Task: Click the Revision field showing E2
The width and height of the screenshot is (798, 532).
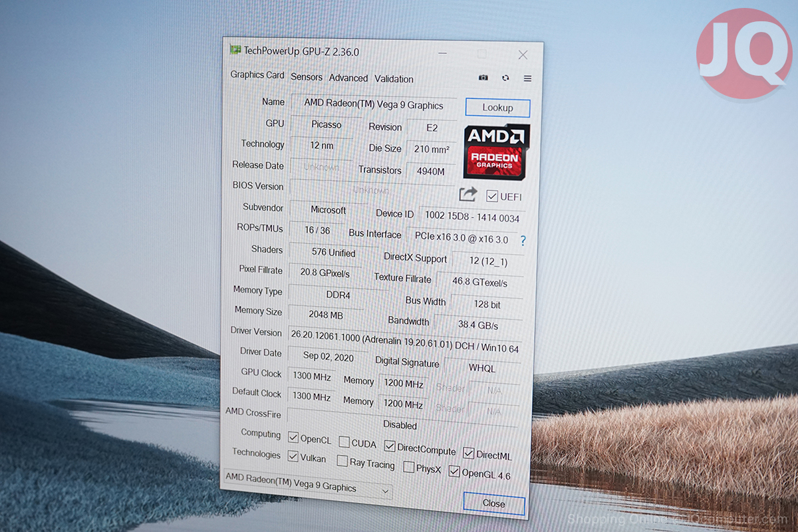Action: click(x=432, y=128)
